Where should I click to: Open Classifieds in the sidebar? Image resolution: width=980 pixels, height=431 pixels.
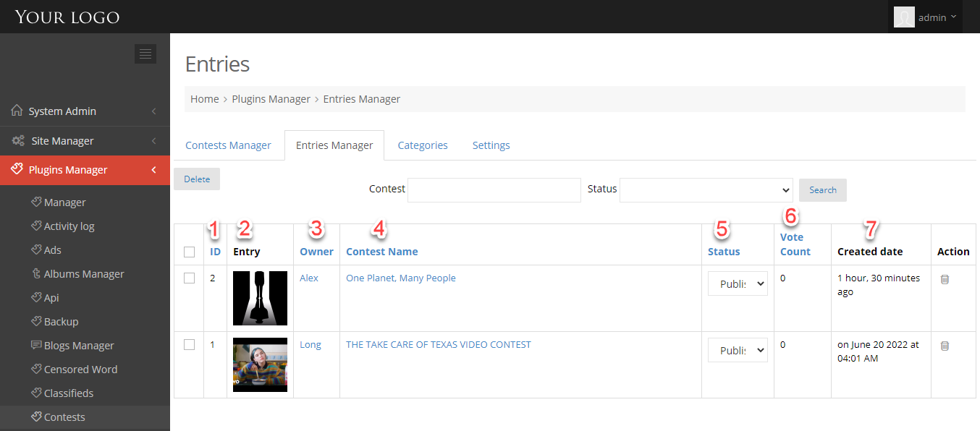[69, 393]
